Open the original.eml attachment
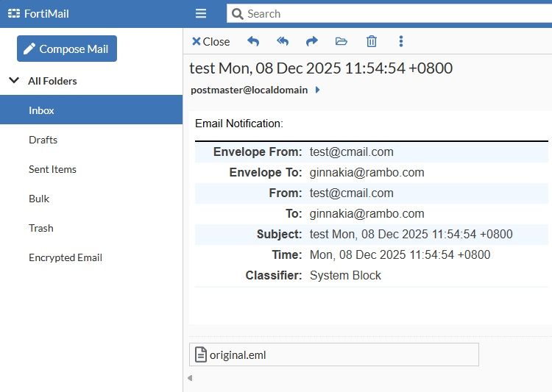 [237, 354]
